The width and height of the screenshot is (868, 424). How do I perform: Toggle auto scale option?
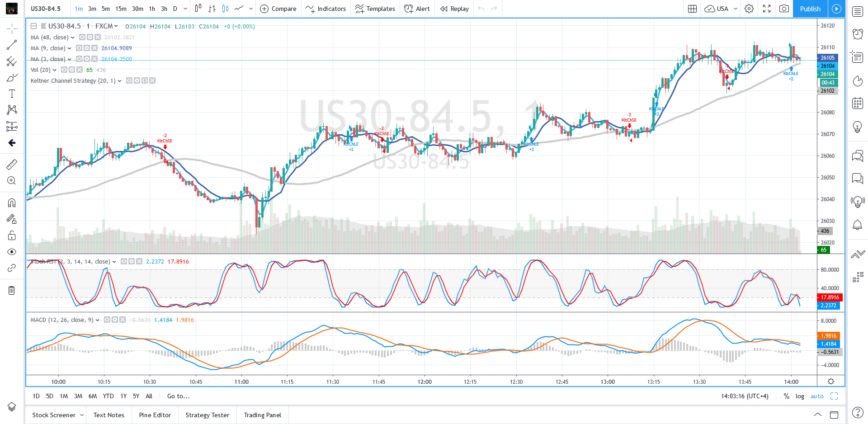(817, 396)
